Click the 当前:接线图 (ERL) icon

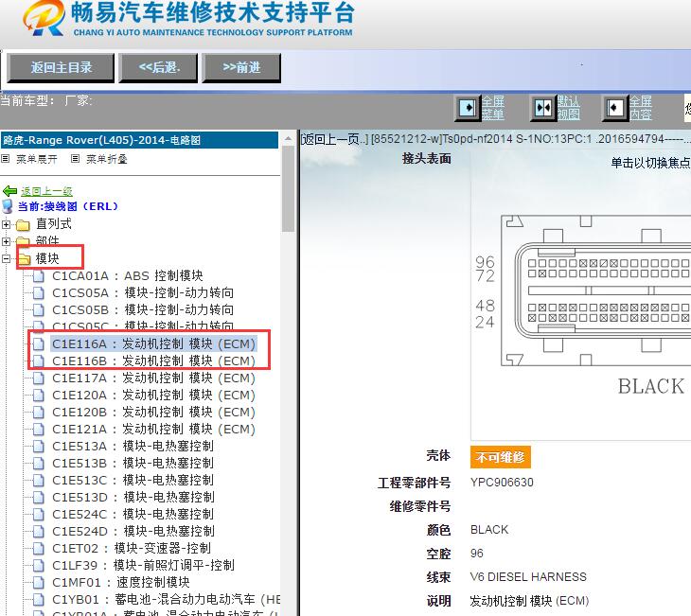coord(8,206)
